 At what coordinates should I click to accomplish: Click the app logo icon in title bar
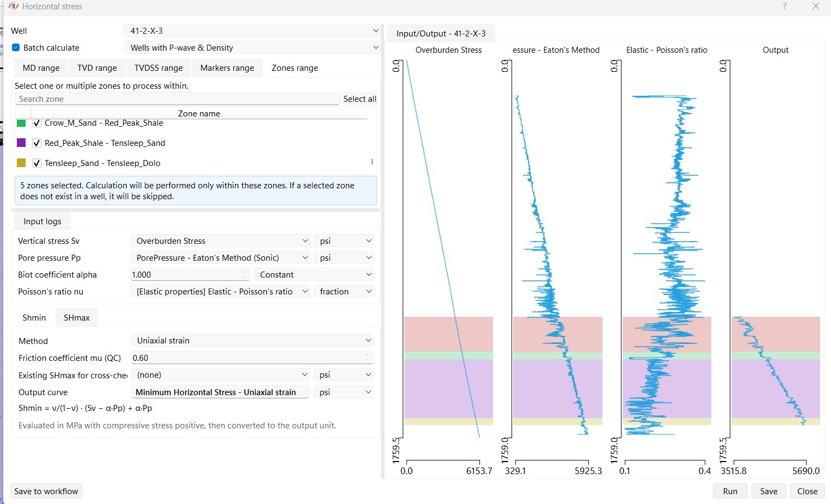pyautogui.click(x=14, y=7)
